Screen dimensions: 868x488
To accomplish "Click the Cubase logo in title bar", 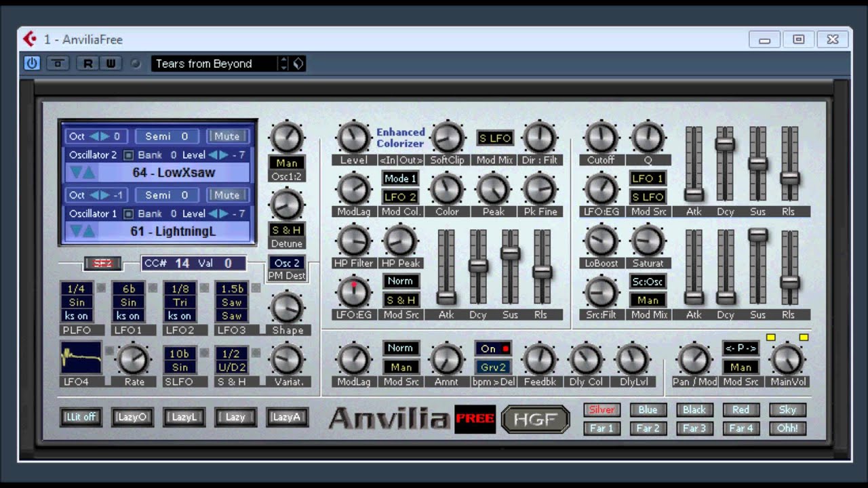I will point(30,39).
